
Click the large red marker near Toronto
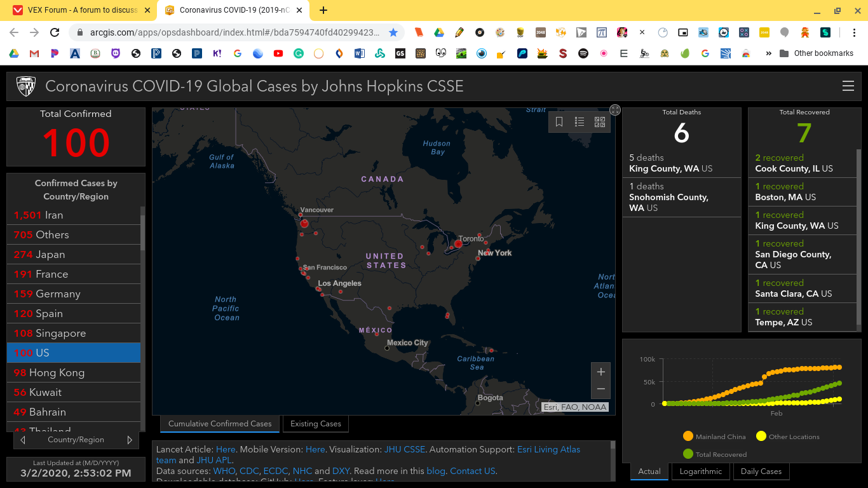tap(458, 243)
